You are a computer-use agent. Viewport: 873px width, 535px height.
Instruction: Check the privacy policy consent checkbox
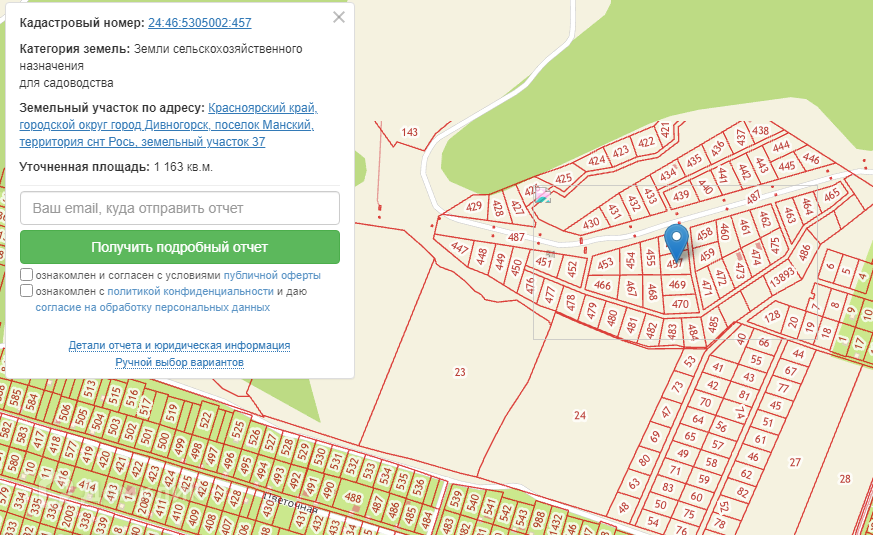[x=26, y=291]
